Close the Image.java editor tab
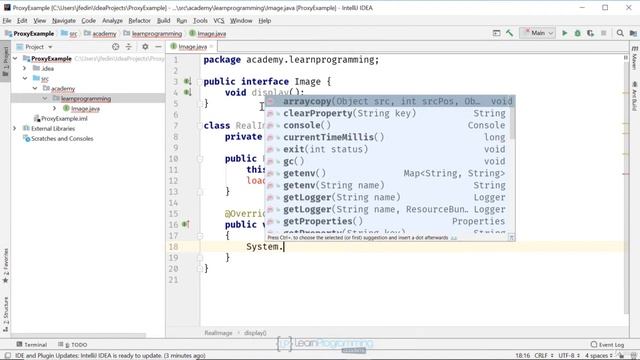The image size is (640, 360). tap(211, 47)
